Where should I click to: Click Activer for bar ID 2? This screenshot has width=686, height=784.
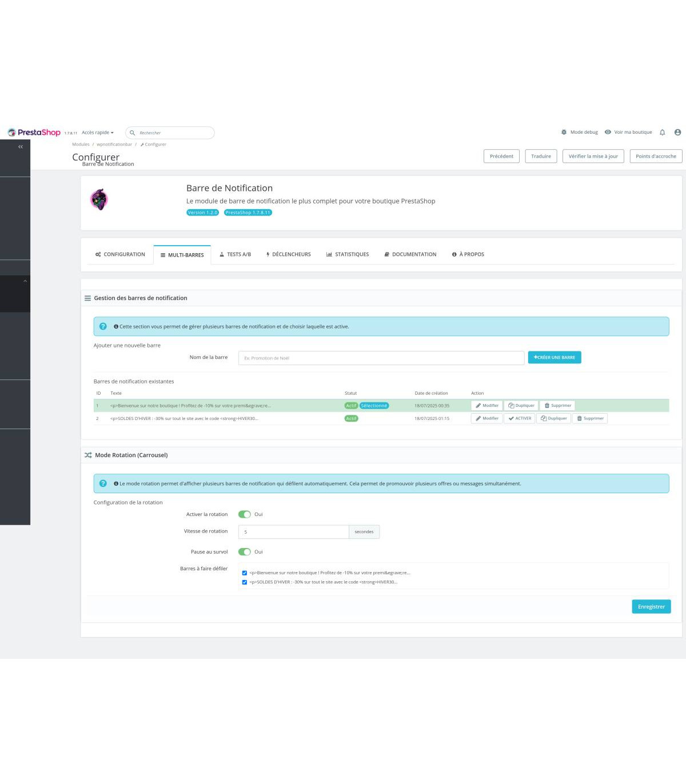pyautogui.click(x=520, y=418)
